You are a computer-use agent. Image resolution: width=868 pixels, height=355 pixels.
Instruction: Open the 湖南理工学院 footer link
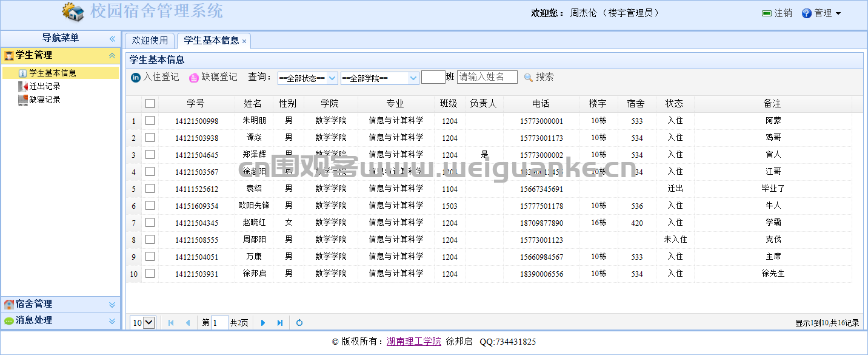414,342
